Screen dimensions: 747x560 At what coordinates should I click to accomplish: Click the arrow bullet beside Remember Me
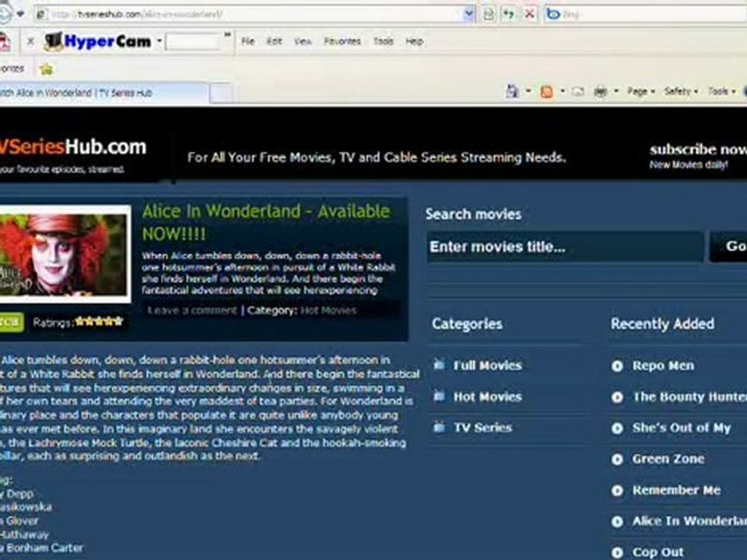pyautogui.click(x=617, y=491)
